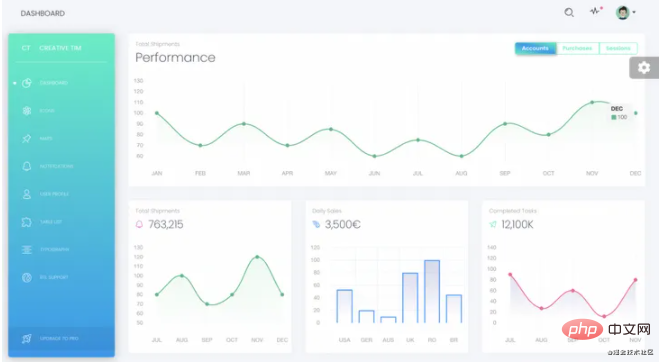
Task: Click the Upgrade to Pro rocket icon
Action: point(27,338)
